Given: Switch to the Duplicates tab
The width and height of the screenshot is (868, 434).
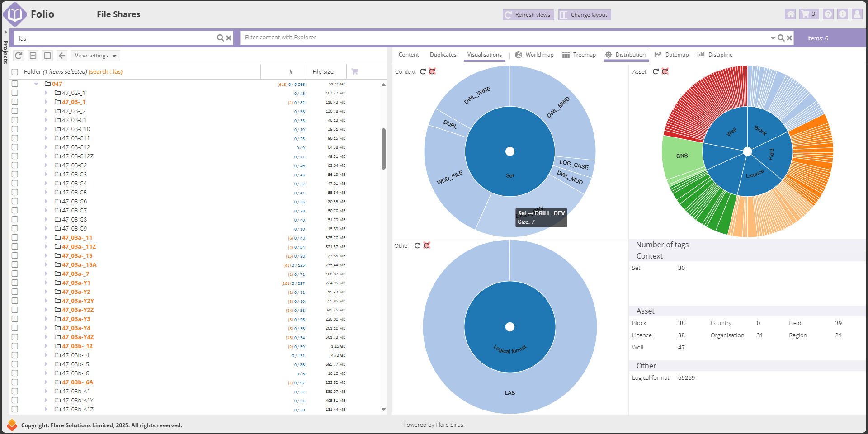Looking at the screenshot, I should (x=443, y=55).
